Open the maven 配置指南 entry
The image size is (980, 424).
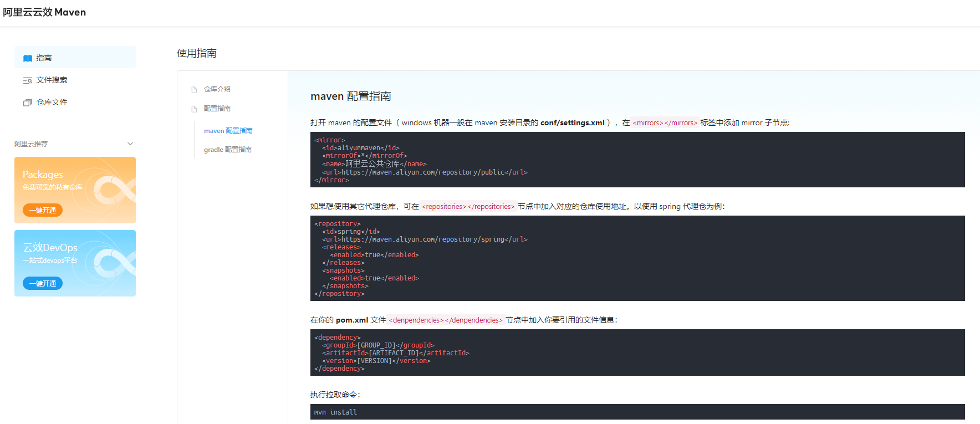coord(228,131)
